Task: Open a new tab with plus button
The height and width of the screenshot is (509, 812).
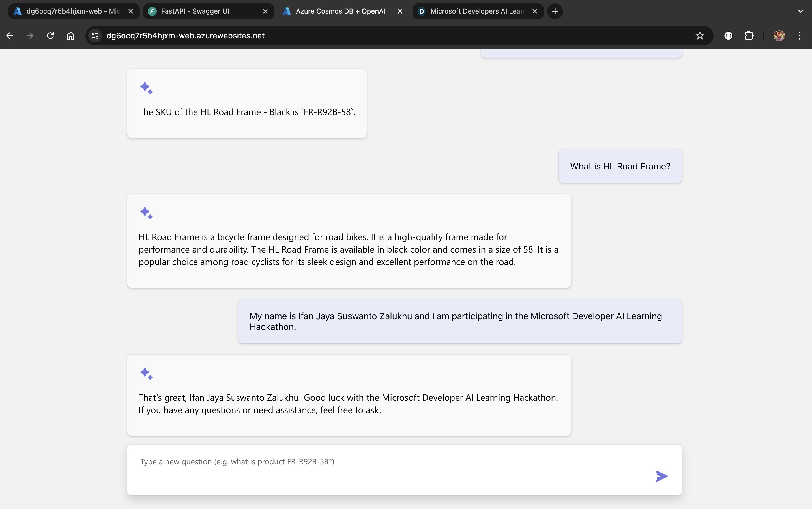Action: [x=555, y=11]
